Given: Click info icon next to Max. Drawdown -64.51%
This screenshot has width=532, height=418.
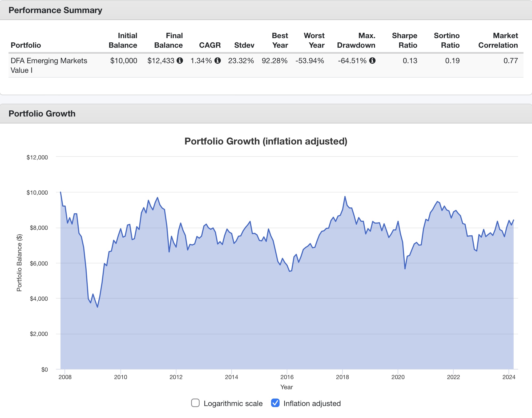Looking at the screenshot, I should pyautogui.click(x=372, y=61).
